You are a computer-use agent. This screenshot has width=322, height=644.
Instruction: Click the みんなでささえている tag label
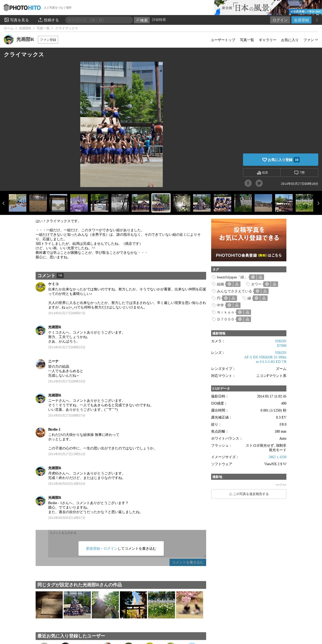234,291
